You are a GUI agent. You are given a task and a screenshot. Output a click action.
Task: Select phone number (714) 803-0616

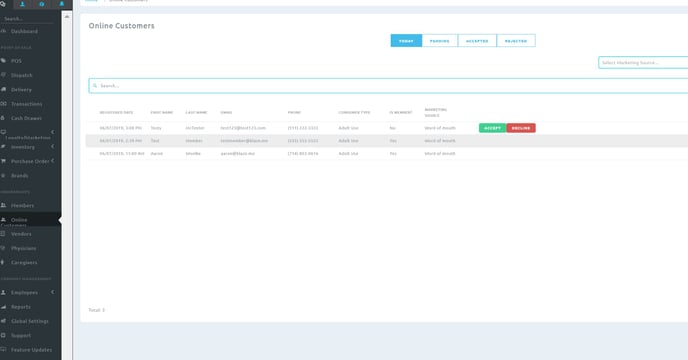pyautogui.click(x=303, y=154)
